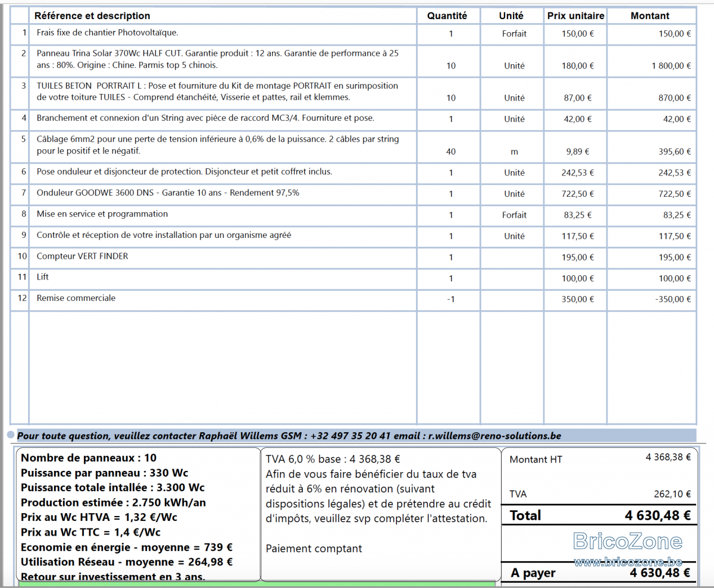
Task: Select 'Contrôle et réception' description line
Action: click(164, 235)
